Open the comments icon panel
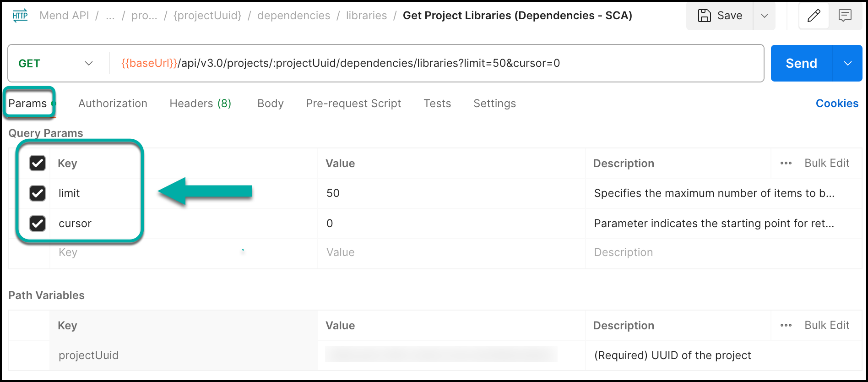The width and height of the screenshot is (868, 382). [845, 16]
